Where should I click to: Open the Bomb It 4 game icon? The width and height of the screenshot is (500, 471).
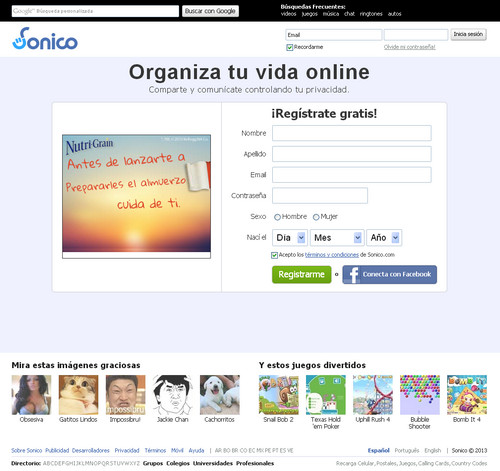pos(467,395)
